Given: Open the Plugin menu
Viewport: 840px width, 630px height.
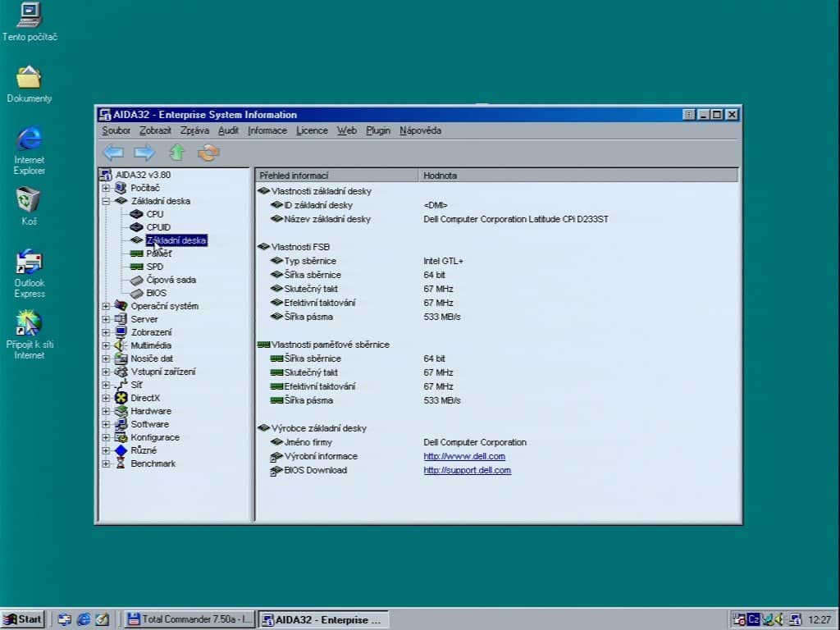Looking at the screenshot, I should coord(377,130).
